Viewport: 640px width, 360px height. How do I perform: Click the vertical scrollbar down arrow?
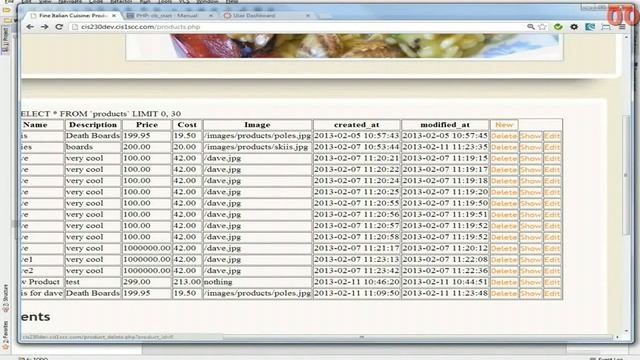pos(627,331)
